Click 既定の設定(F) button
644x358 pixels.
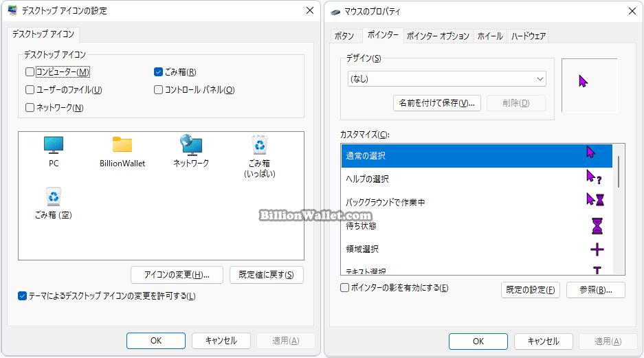pos(530,290)
